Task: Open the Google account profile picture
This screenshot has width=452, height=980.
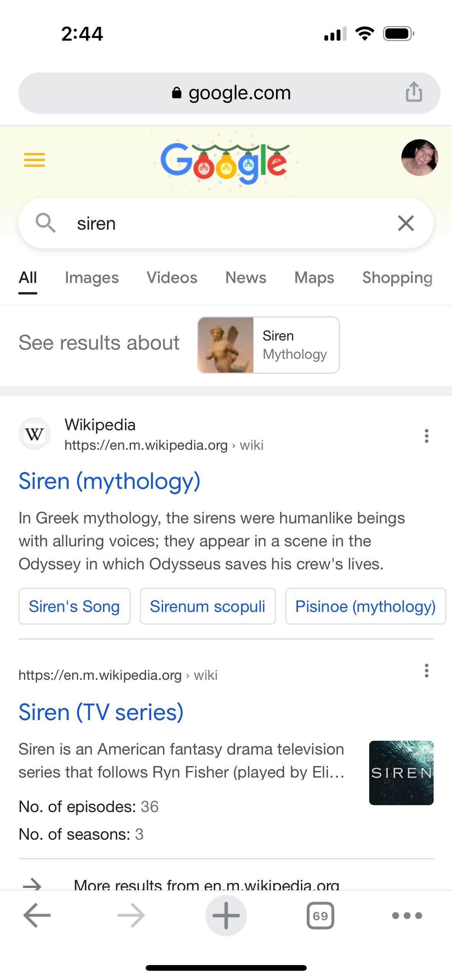Action: click(419, 158)
